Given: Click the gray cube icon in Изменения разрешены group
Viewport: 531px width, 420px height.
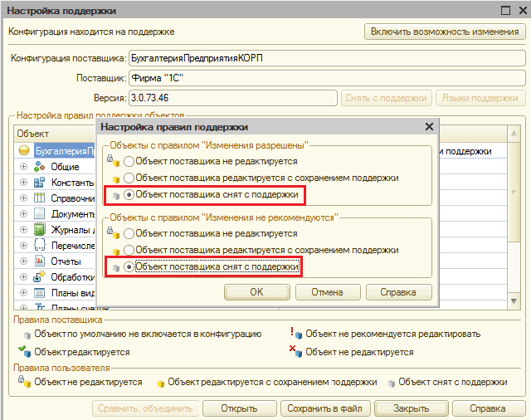Looking at the screenshot, I should (x=116, y=196).
